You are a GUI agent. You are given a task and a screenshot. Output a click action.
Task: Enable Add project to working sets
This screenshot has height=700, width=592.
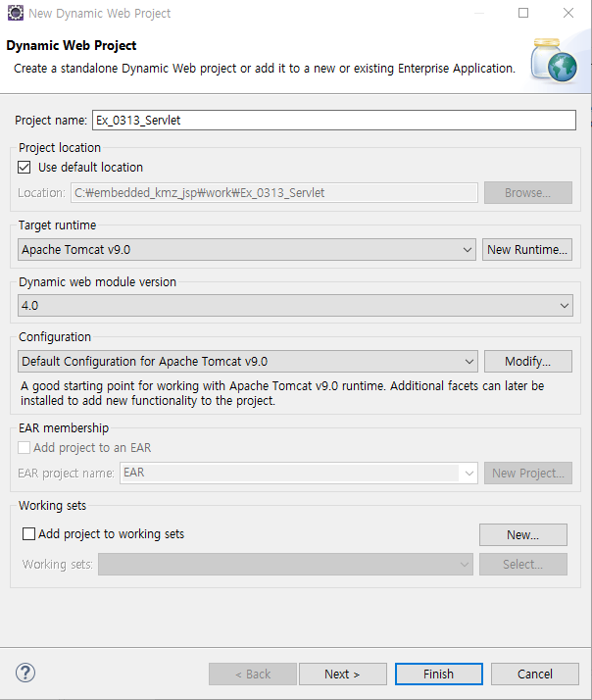coord(28,534)
